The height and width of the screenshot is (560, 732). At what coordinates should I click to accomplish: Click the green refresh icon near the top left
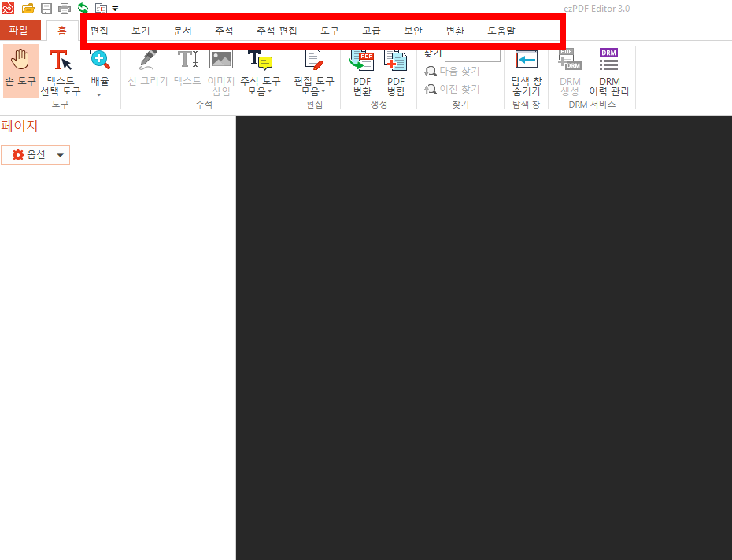[82, 7]
